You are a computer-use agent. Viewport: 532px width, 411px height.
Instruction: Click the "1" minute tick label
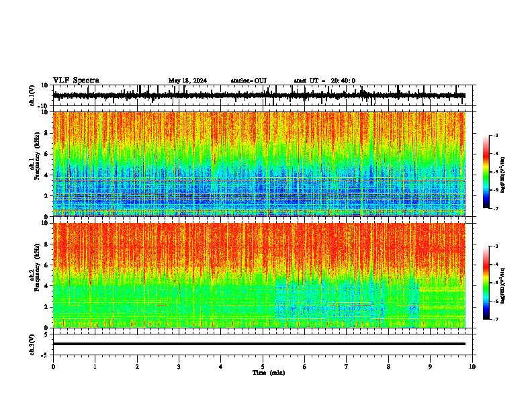[x=95, y=367]
